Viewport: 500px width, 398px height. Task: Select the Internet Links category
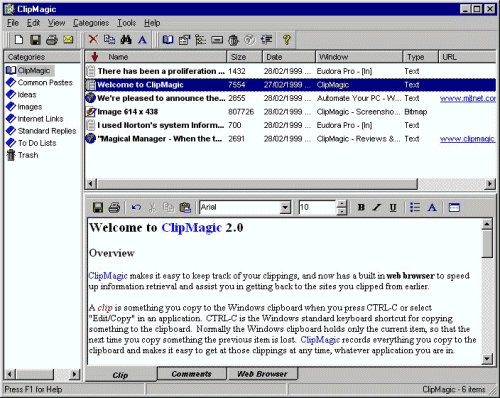click(35, 119)
